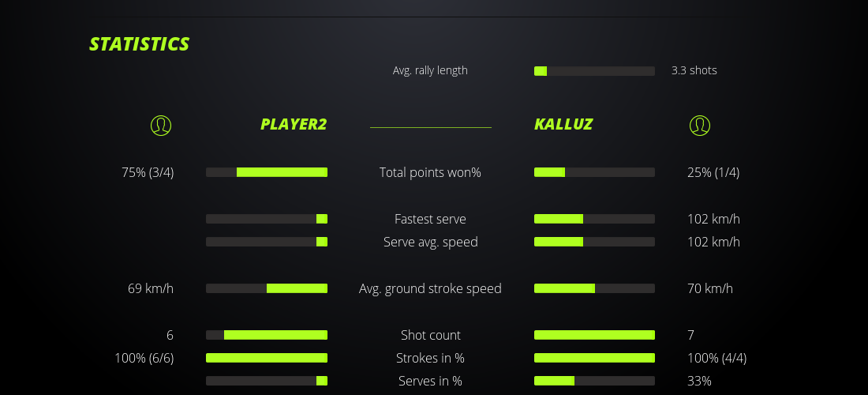Click KALLUZ's Fastest serve bar
Image resolution: width=868 pixels, height=395 pixels.
[x=594, y=219]
